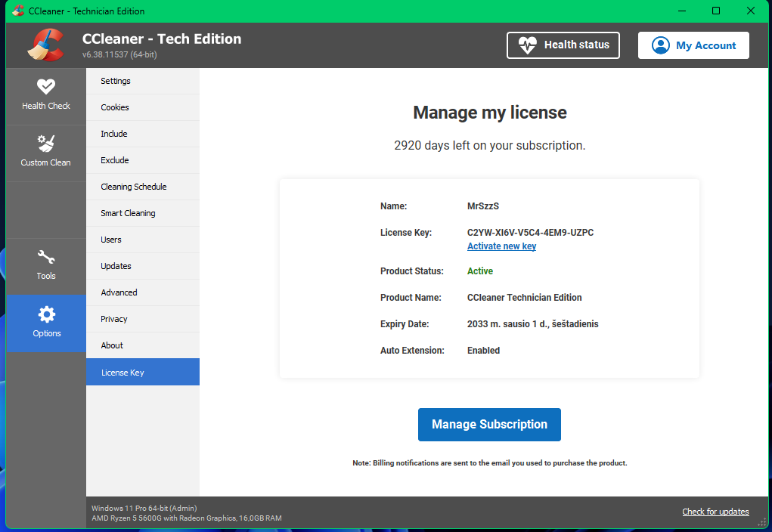Click Check for updates link

pos(715,512)
